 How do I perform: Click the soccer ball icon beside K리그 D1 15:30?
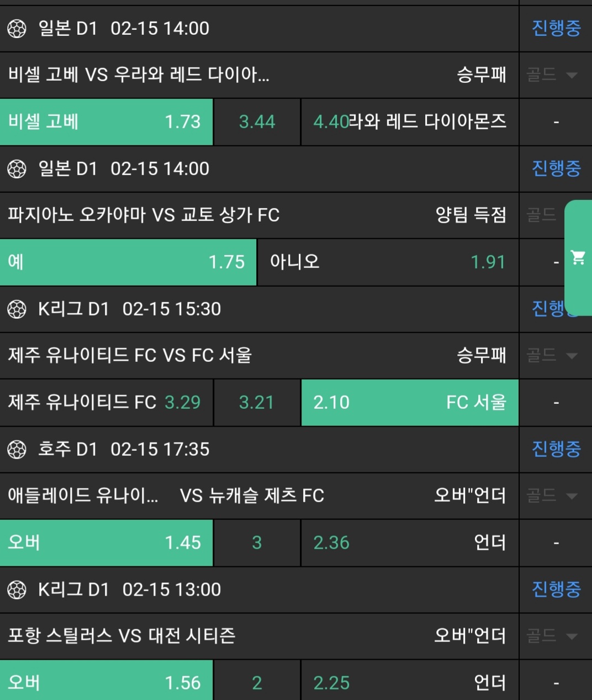tap(17, 309)
